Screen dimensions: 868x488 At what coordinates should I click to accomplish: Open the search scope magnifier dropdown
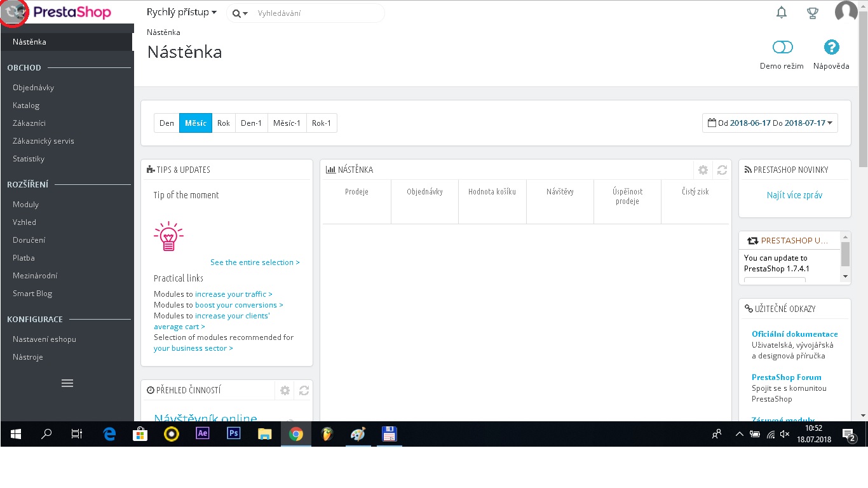point(240,13)
